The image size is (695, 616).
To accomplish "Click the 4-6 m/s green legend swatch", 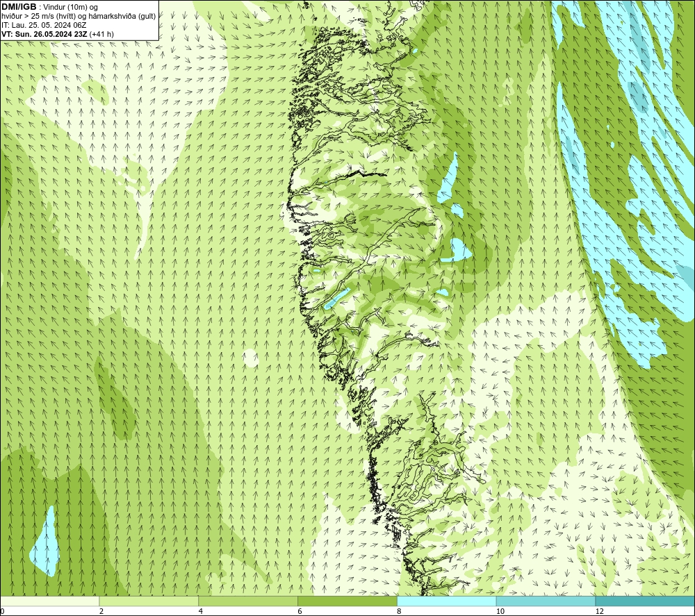I will tap(248, 601).
